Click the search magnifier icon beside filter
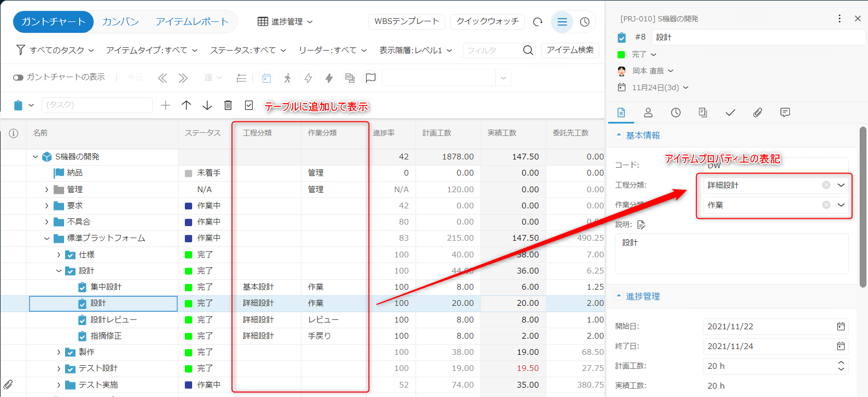This screenshot has width=868, height=397. [528, 50]
